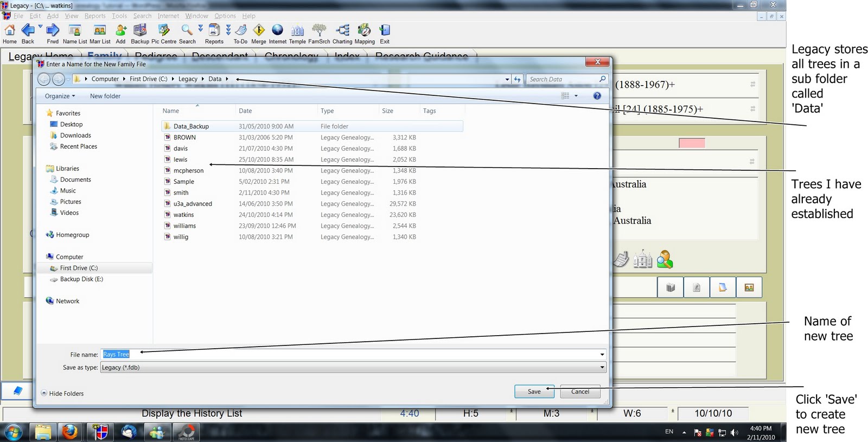868x442 pixels.
Task: Click the volume speaker tray icon
Action: (735, 432)
